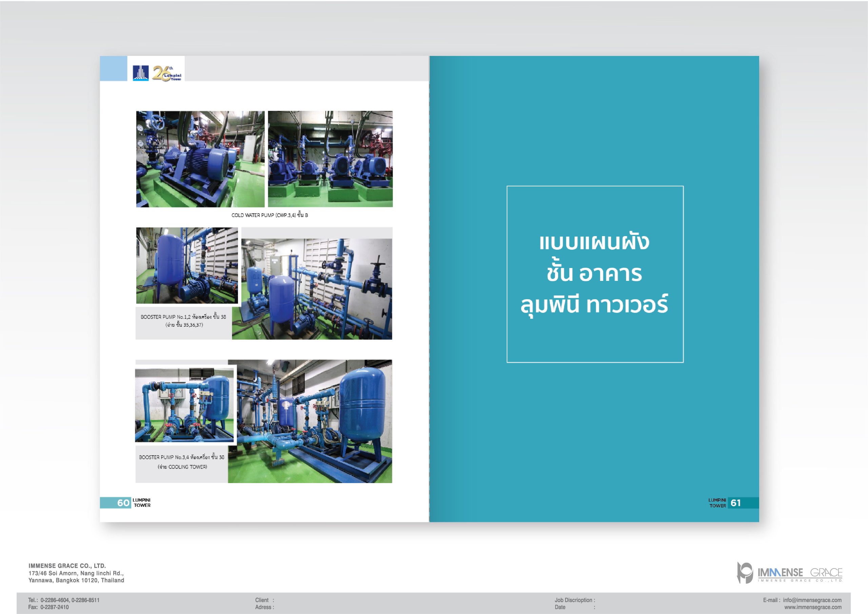Click the COLD WATER PUMP caption text
Screen dimensions: 868x614
click(270, 215)
